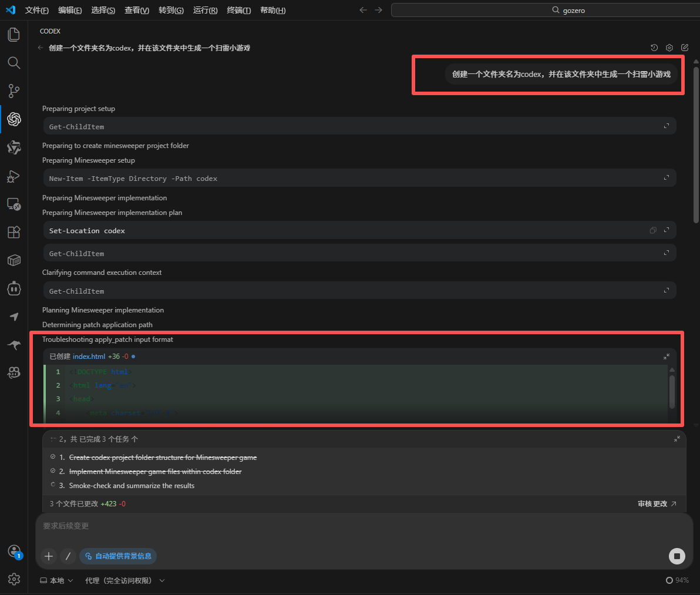Click the index.html diff scrollbar

coord(672,391)
